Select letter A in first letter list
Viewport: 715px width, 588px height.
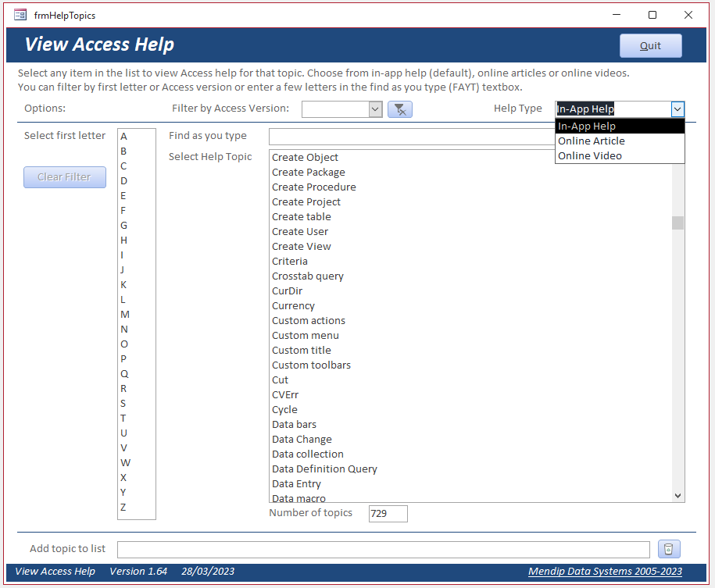click(136, 137)
